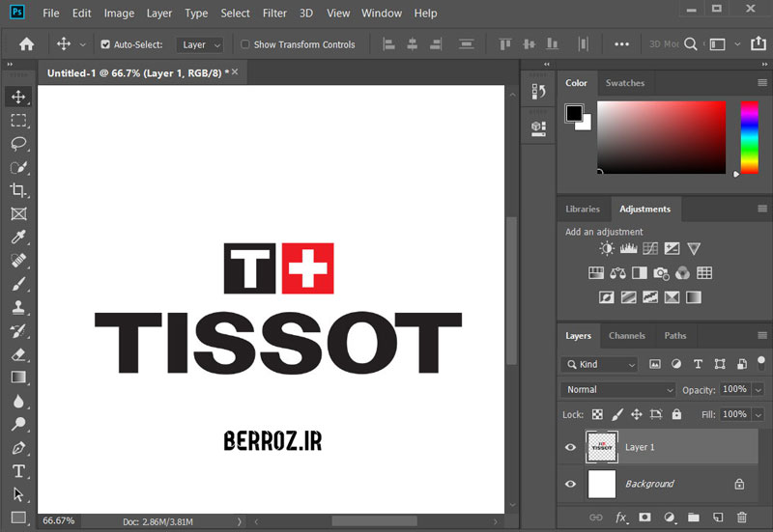Select the Path Selection tool
Image resolution: width=773 pixels, height=532 pixels.
coord(18,494)
